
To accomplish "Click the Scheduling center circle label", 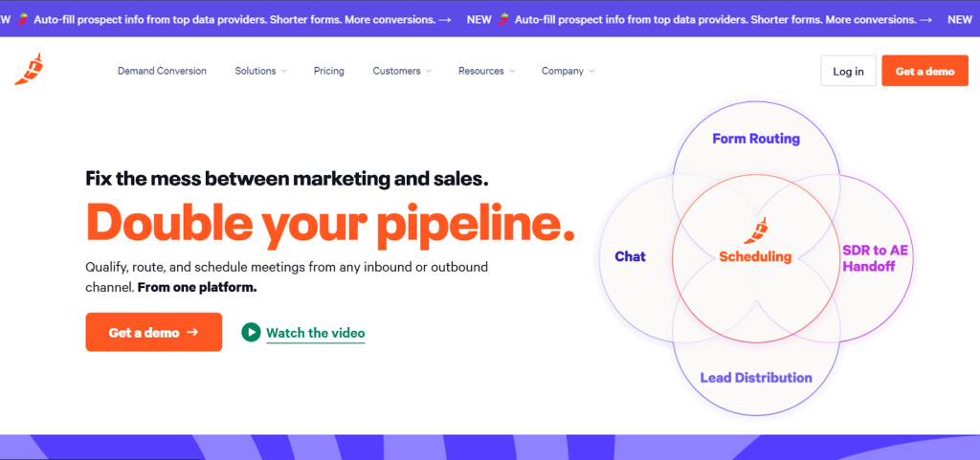I will click(x=756, y=256).
